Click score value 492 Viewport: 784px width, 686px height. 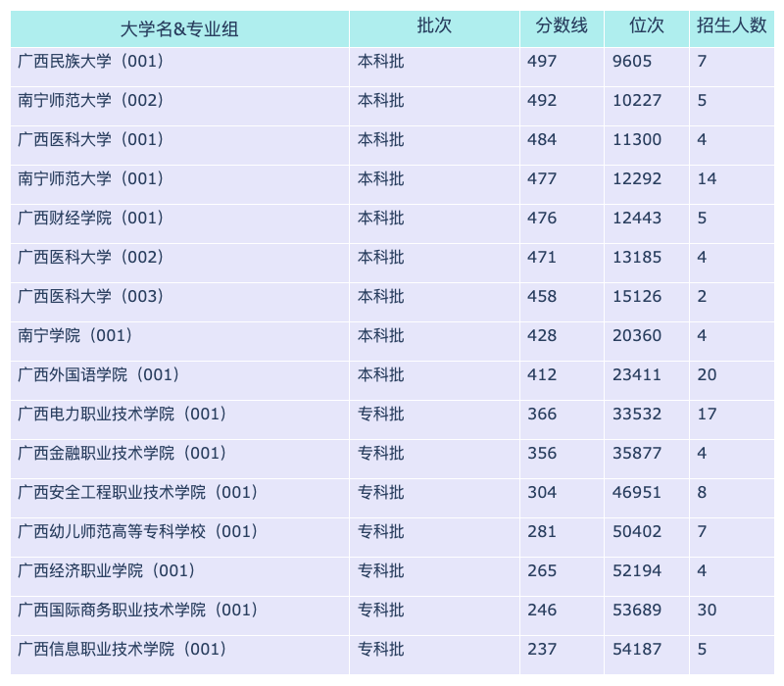tap(542, 100)
